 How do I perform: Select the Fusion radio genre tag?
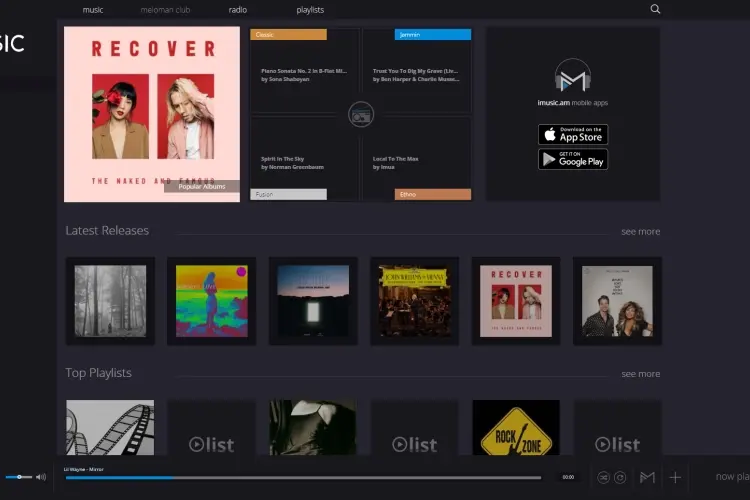(x=288, y=194)
